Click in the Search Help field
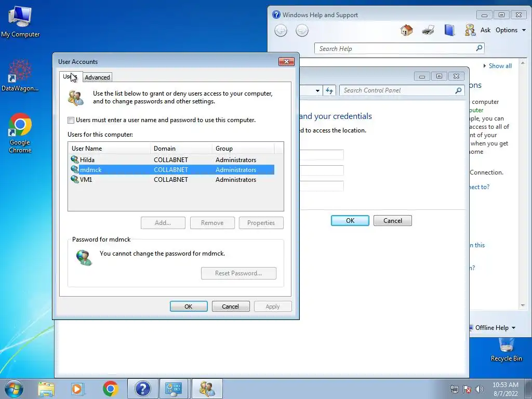Image resolution: width=532 pixels, height=399 pixels. [x=395, y=48]
